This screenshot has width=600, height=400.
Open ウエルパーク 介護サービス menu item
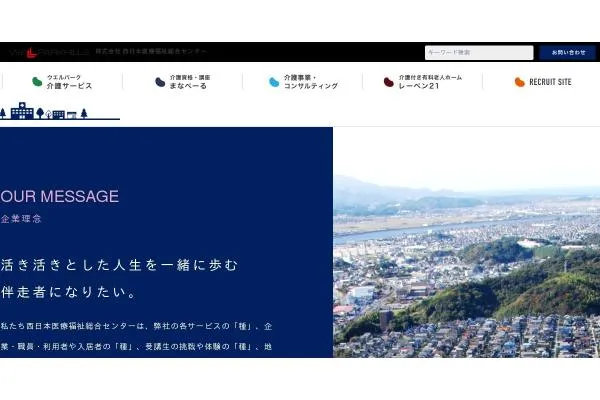click(62, 82)
